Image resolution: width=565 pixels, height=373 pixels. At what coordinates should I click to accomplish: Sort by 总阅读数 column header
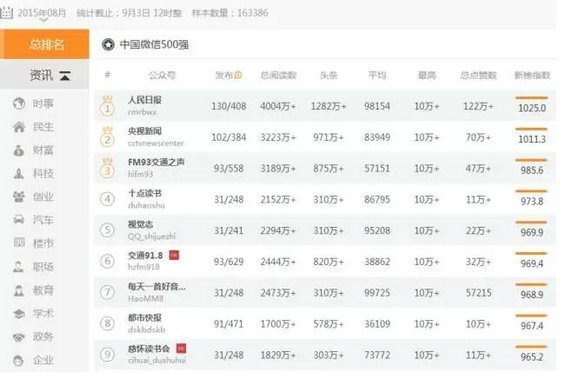[x=278, y=75]
